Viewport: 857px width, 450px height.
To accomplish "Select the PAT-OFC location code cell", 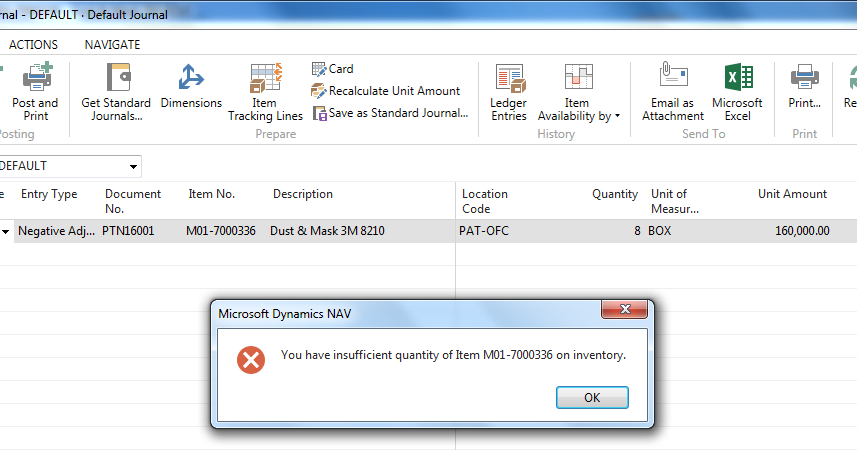I will pyautogui.click(x=484, y=231).
